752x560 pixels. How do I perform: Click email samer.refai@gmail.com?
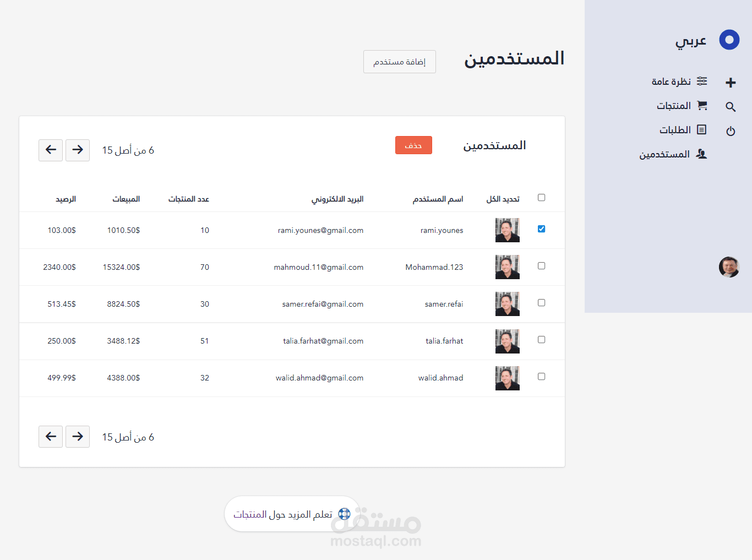point(323,304)
